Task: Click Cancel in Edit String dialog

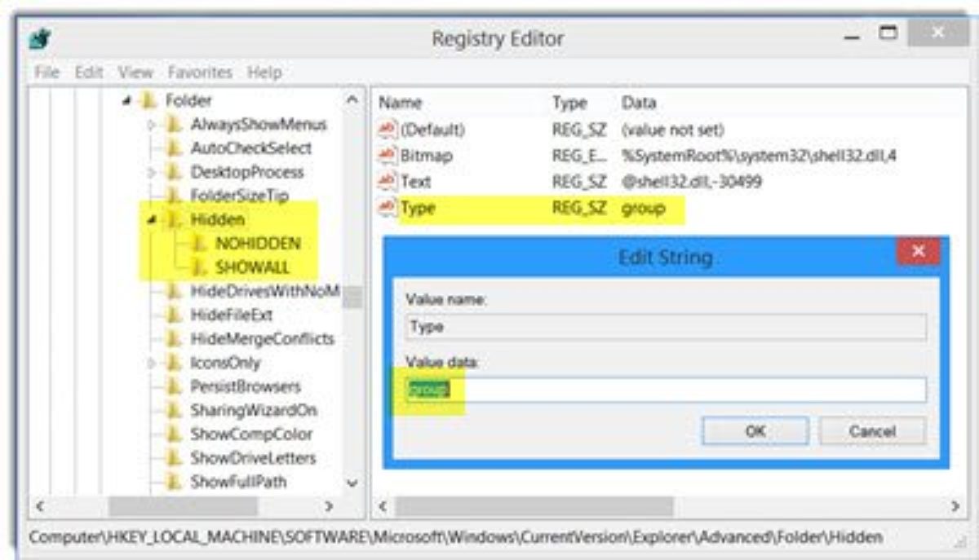Action: point(872,431)
